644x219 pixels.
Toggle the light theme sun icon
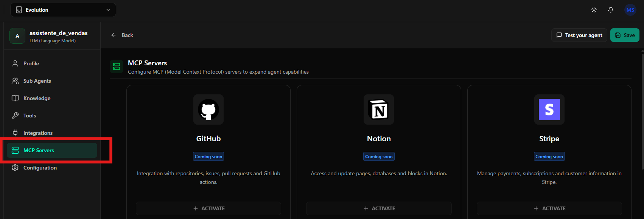pyautogui.click(x=594, y=10)
